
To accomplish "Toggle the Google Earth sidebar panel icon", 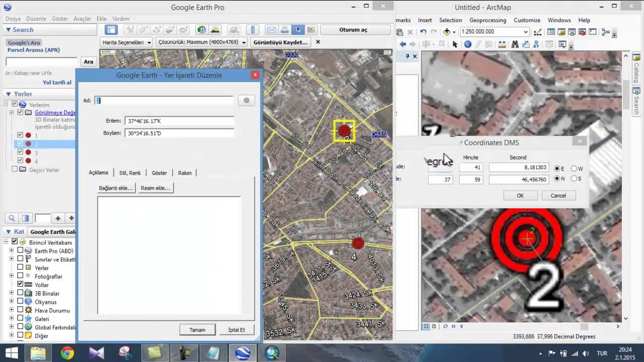I will pos(111,30).
